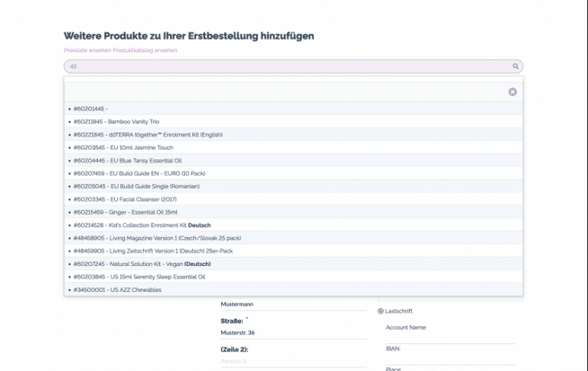This screenshot has height=371, width=588.
Task: Choose Ginger Essential Oil 15ml
Action: click(144, 212)
